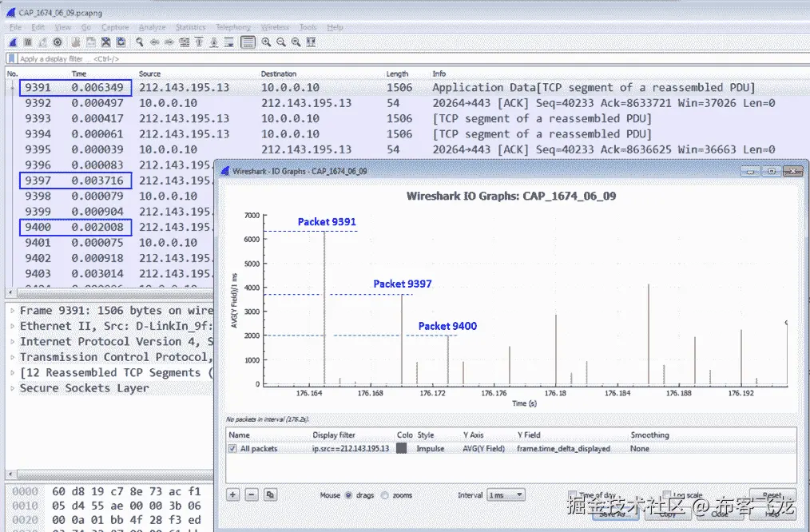The image size is (810, 532).
Task: Enable Time of day checkbox
Action: click(573, 494)
